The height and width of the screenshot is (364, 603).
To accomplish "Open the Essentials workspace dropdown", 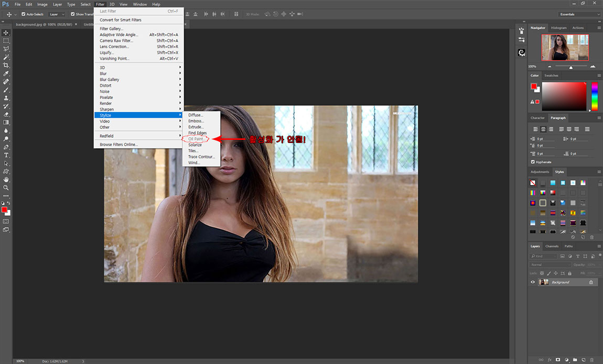I will 579,14.
